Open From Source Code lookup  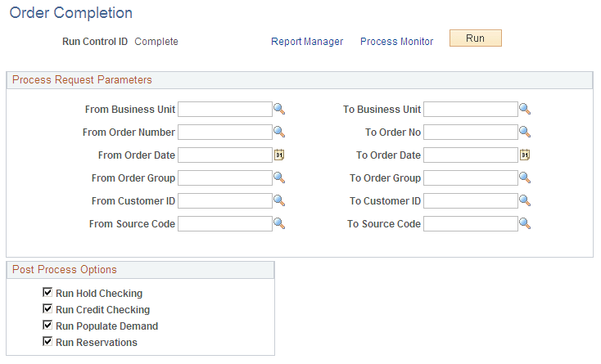279,224
